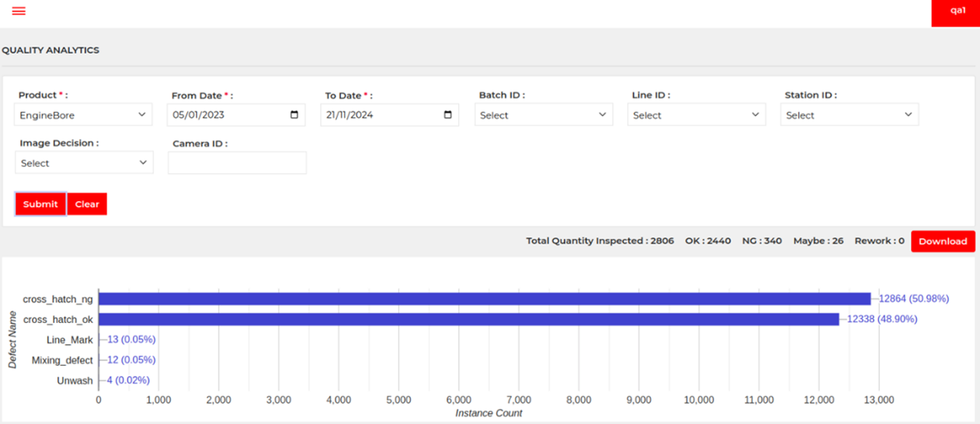Click the Total Quantity Inspected : 2806 text

tap(600, 241)
